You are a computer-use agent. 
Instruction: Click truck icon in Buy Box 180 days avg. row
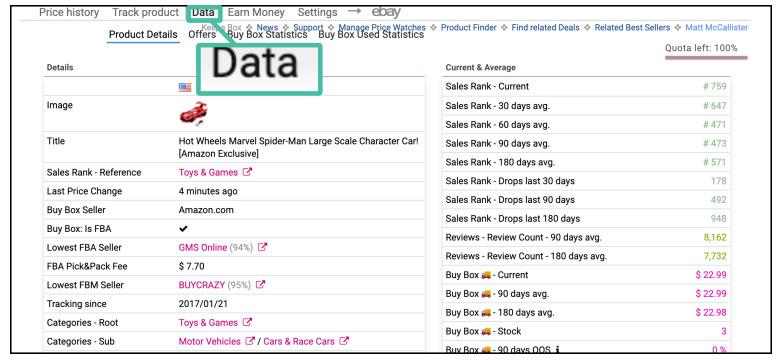tap(486, 312)
